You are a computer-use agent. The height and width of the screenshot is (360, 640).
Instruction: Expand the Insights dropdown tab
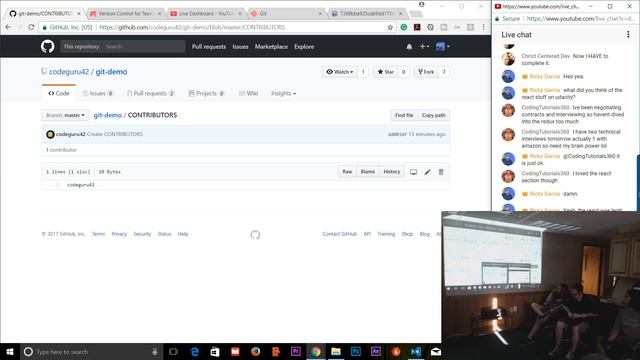(x=283, y=93)
